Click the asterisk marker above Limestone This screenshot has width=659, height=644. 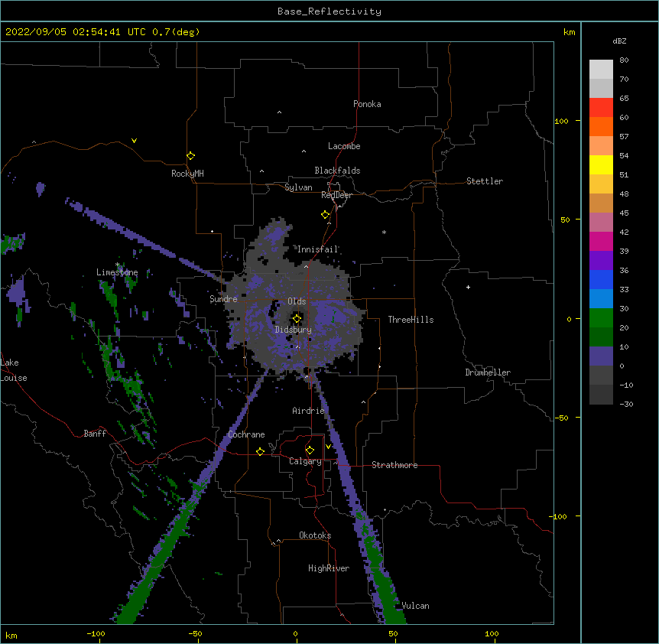(118, 265)
